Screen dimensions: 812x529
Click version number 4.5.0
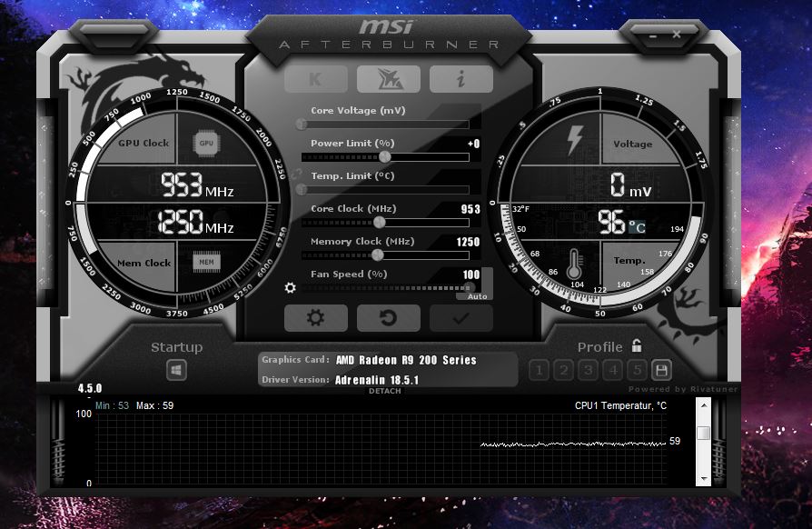click(90, 389)
